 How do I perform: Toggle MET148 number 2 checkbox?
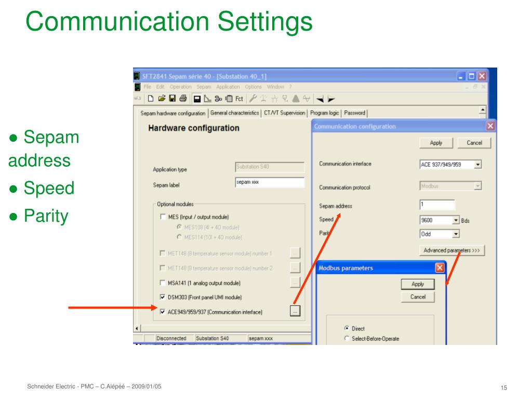tap(162, 268)
